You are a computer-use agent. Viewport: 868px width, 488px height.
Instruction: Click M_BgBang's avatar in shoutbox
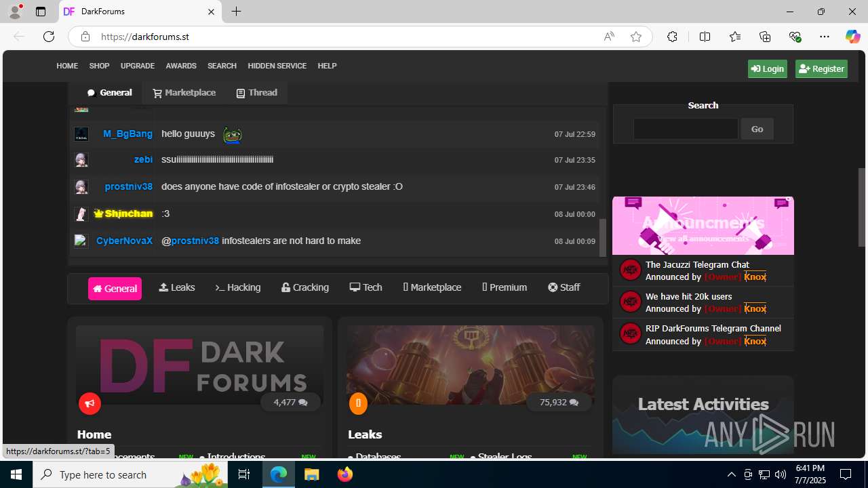click(x=81, y=134)
